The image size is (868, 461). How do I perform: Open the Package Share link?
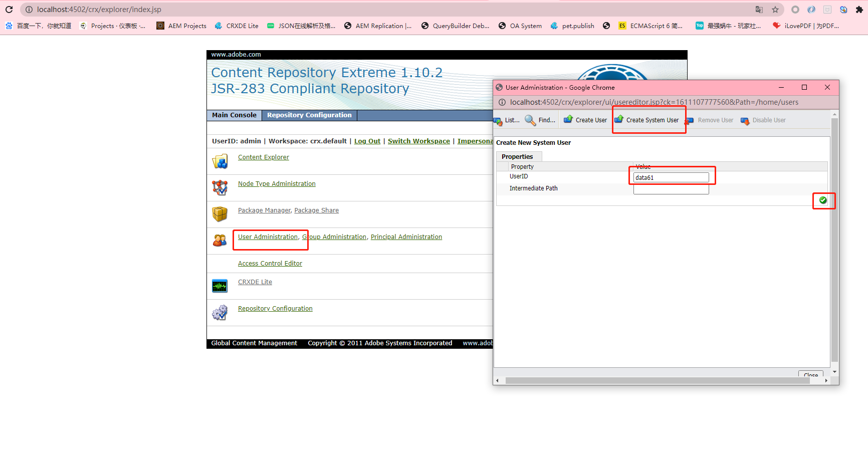coord(316,210)
